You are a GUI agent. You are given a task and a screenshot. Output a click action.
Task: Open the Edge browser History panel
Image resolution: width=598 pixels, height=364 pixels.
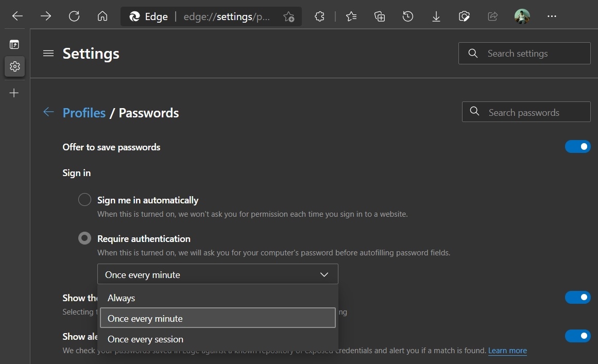coord(407,16)
